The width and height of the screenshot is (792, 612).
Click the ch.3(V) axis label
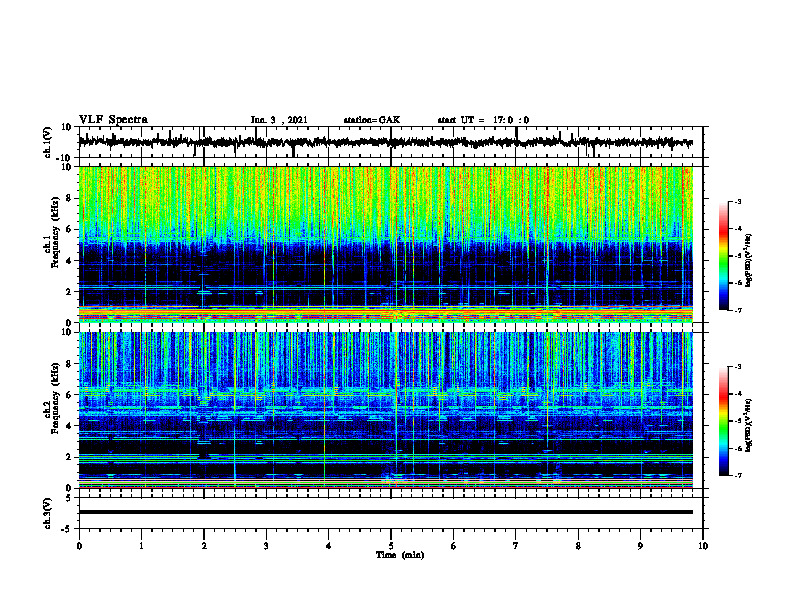48,513
